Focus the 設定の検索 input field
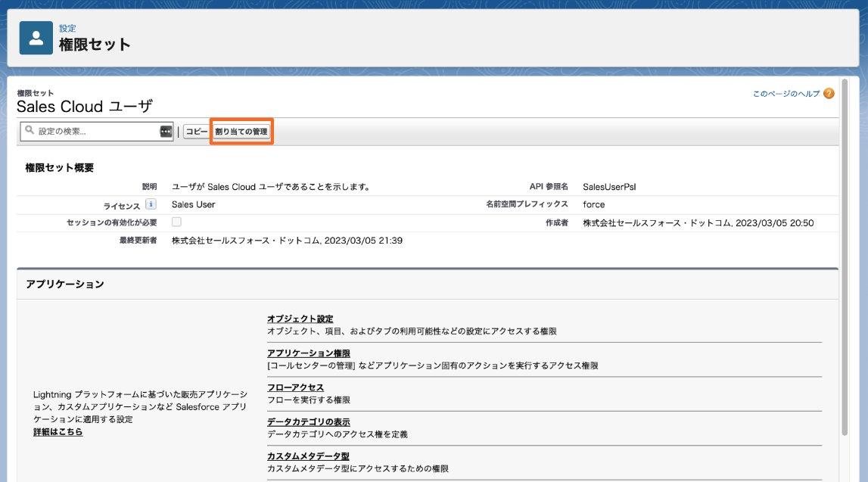The image size is (868, 482). coord(97,131)
